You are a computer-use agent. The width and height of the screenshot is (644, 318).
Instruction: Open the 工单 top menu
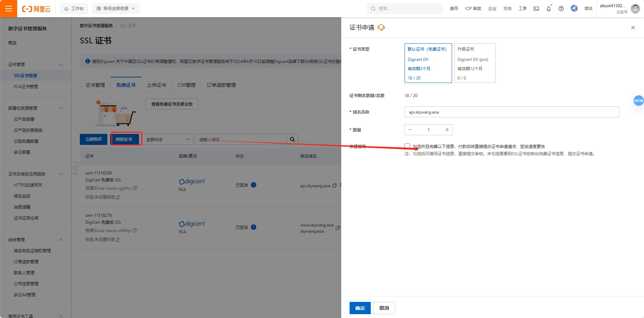(x=523, y=9)
